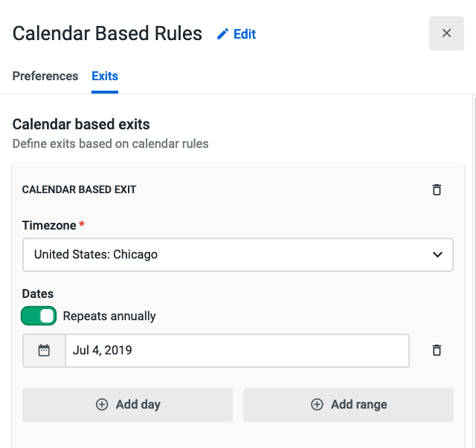The height and width of the screenshot is (448, 476).
Task: Click the Calendar based exits heading
Action: coord(81,124)
